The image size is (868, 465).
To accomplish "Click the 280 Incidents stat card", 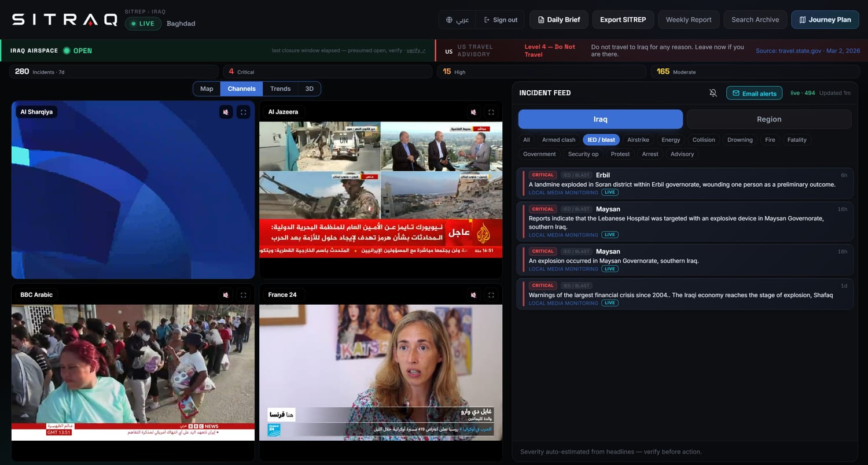I will (114, 72).
